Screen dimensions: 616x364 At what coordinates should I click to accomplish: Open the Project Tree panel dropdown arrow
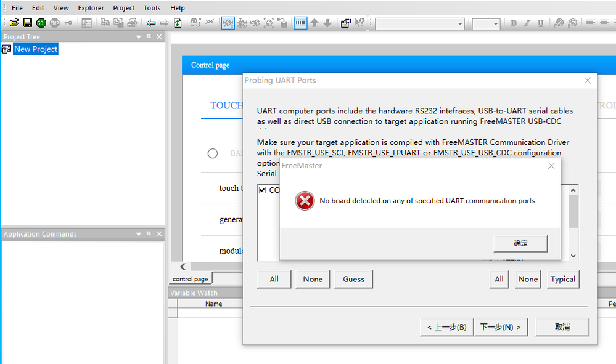138,37
